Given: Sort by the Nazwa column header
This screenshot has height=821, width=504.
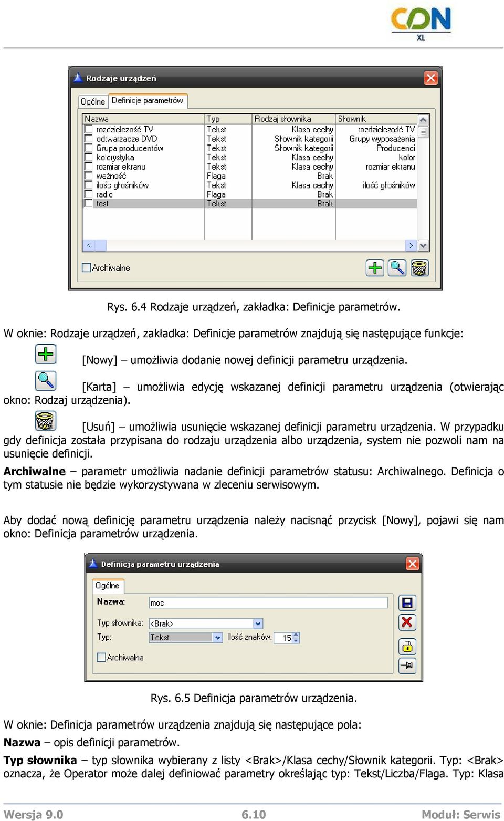Looking at the screenshot, I should pyautogui.click(x=143, y=119).
